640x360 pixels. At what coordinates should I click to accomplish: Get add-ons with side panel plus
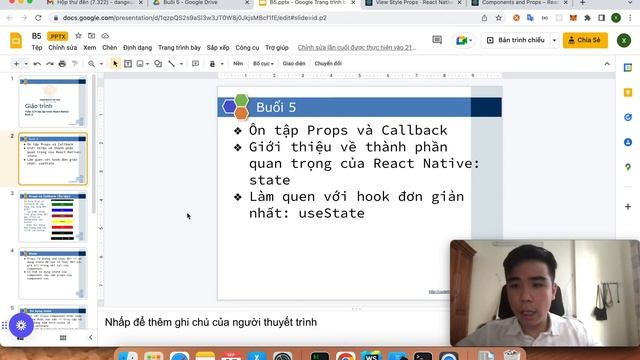[628, 207]
